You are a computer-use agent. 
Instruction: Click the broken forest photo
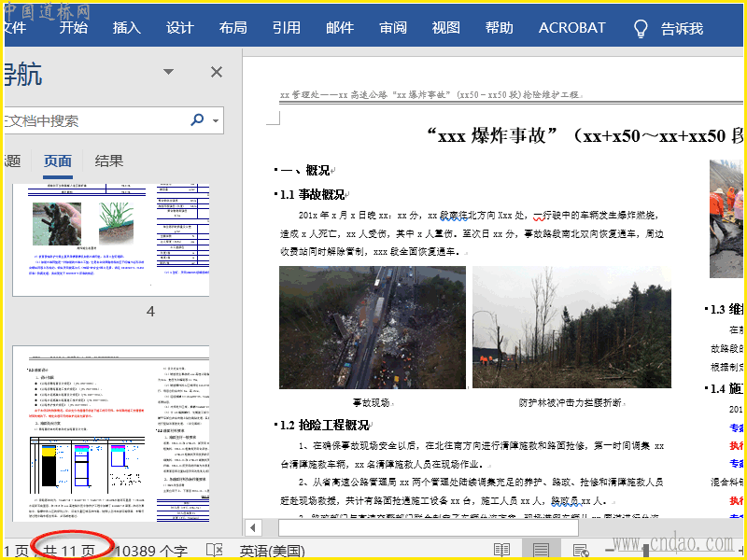[571, 327]
